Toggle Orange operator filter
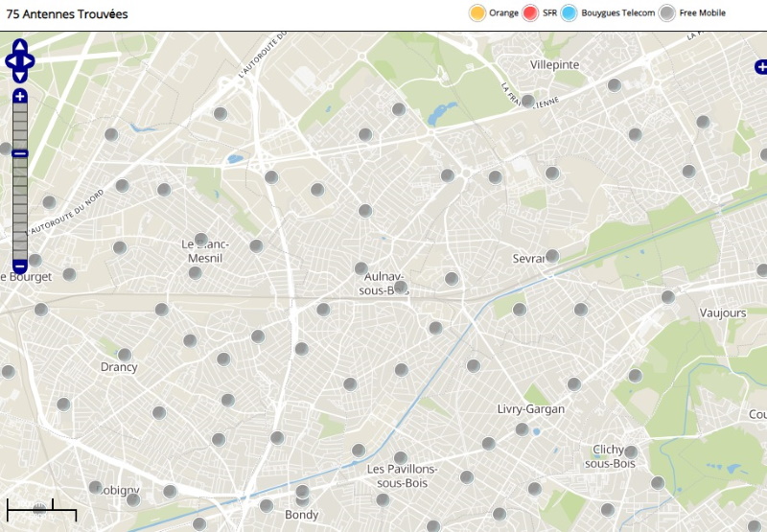The image size is (767, 532). coord(476,12)
